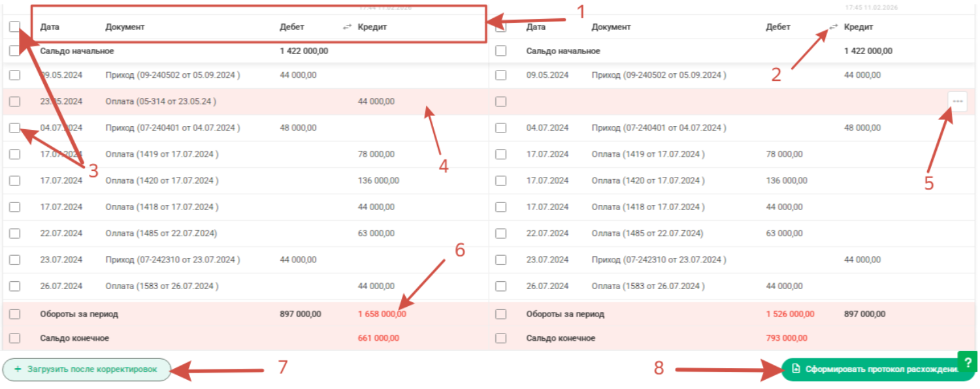This screenshot has height=389, width=980.
Task: Click right table Сальдо конечное label
Action: [x=561, y=338]
